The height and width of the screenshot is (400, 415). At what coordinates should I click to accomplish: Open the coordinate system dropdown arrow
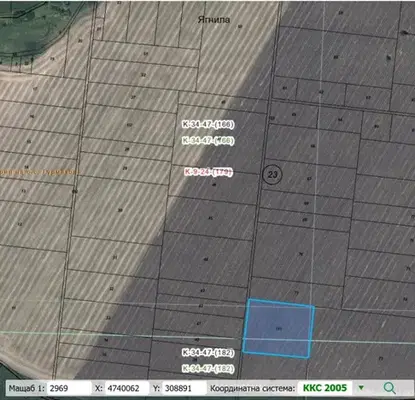(361, 388)
